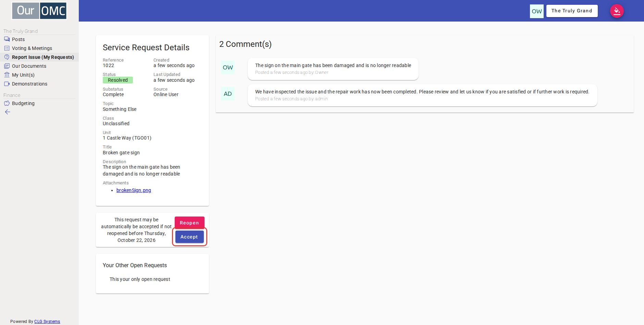Click the owner's comment about damaged sign
The width and height of the screenshot is (644, 325).
coord(333,65)
